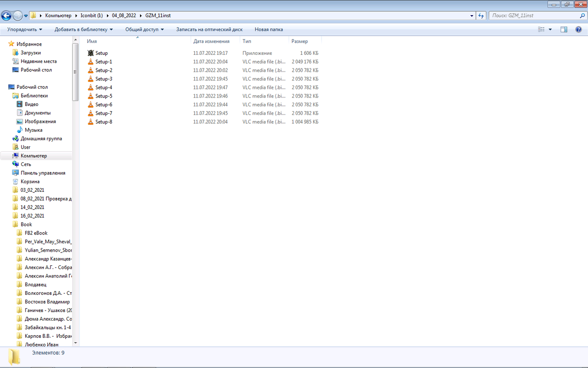
Task: Open the Изображения library
Action: [40, 121]
